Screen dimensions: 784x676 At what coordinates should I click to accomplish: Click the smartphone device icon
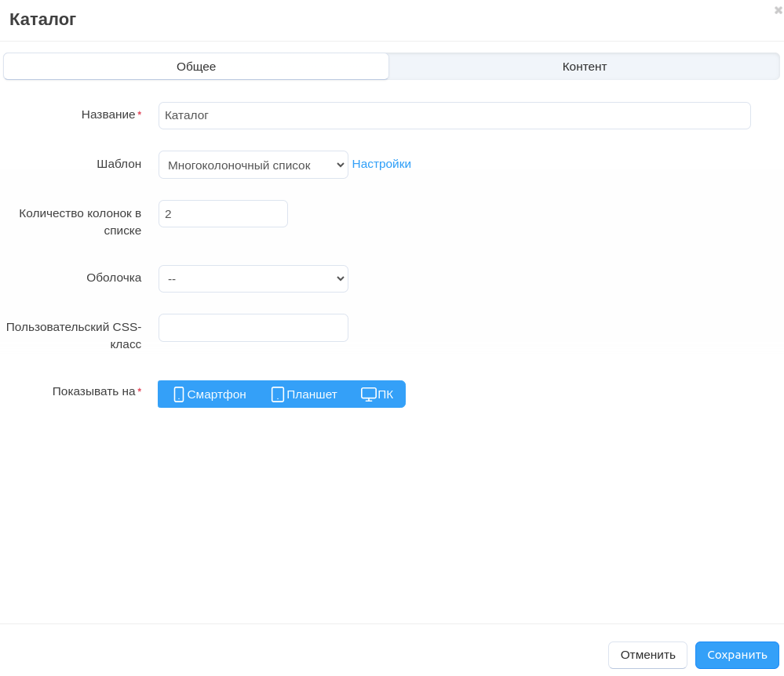click(x=179, y=394)
